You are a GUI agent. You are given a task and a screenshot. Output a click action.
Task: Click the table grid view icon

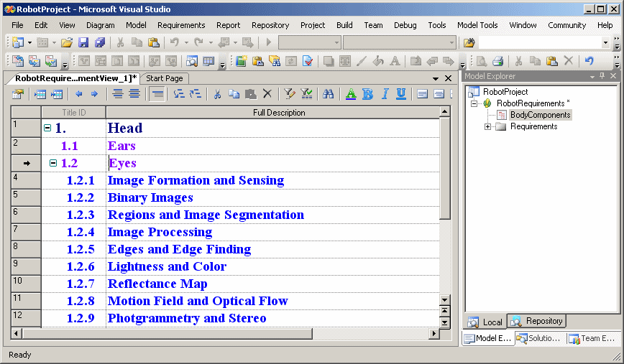coord(208,61)
